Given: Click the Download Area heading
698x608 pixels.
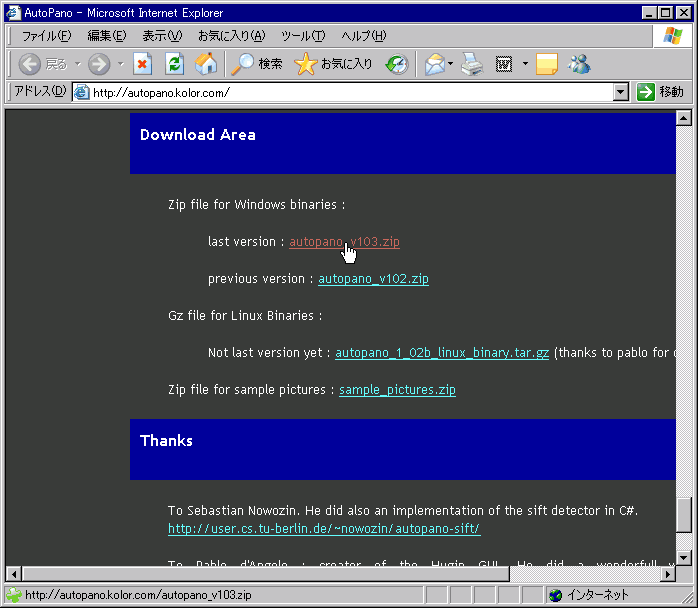Looking at the screenshot, I should (198, 135).
